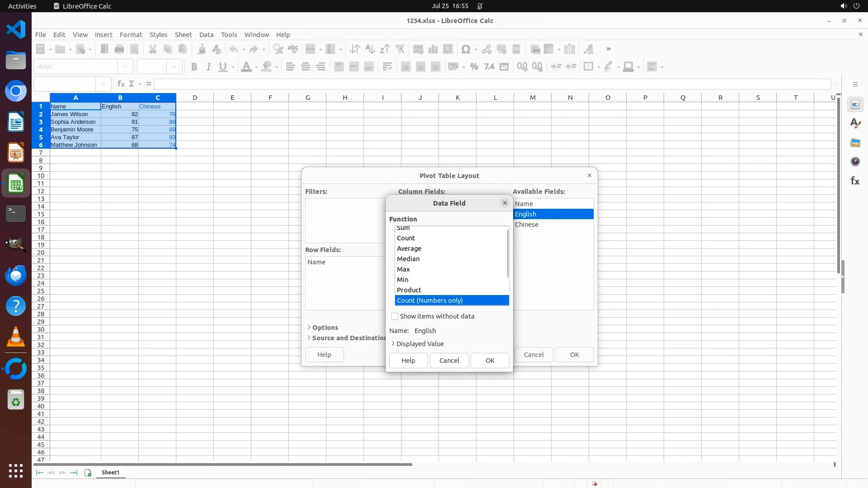Open Thunderbird Mail from the dock
This screenshot has height=488, width=868.
click(x=16, y=275)
